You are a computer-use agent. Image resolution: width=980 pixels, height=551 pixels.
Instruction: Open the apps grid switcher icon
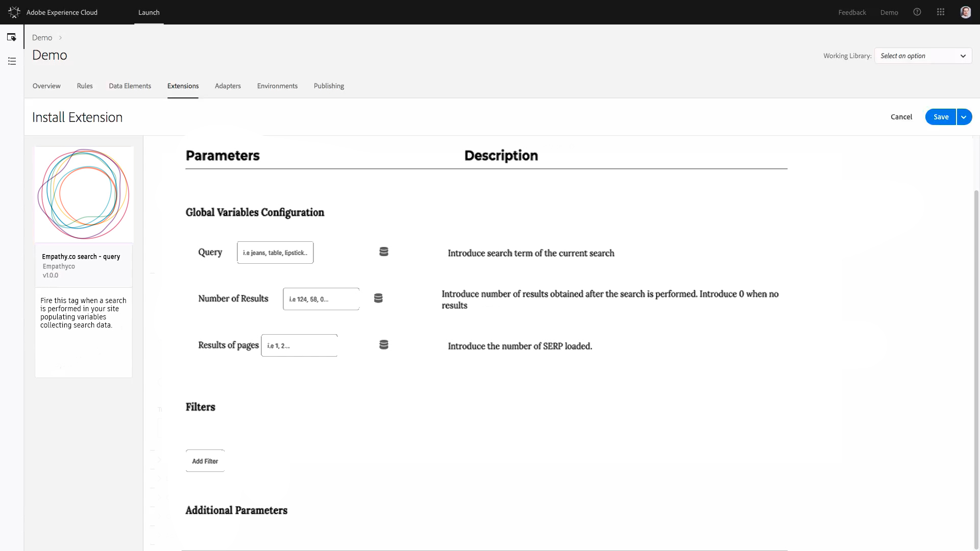941,12
